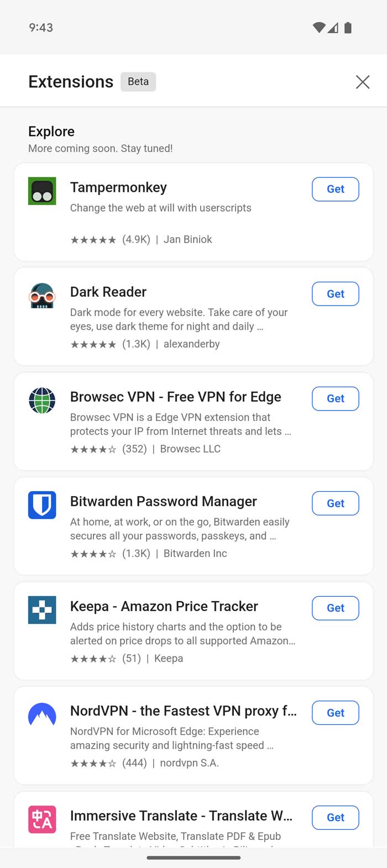387x868 pixels.
Task: Get the Tampermonkey extension
Action: click(336, 189)
